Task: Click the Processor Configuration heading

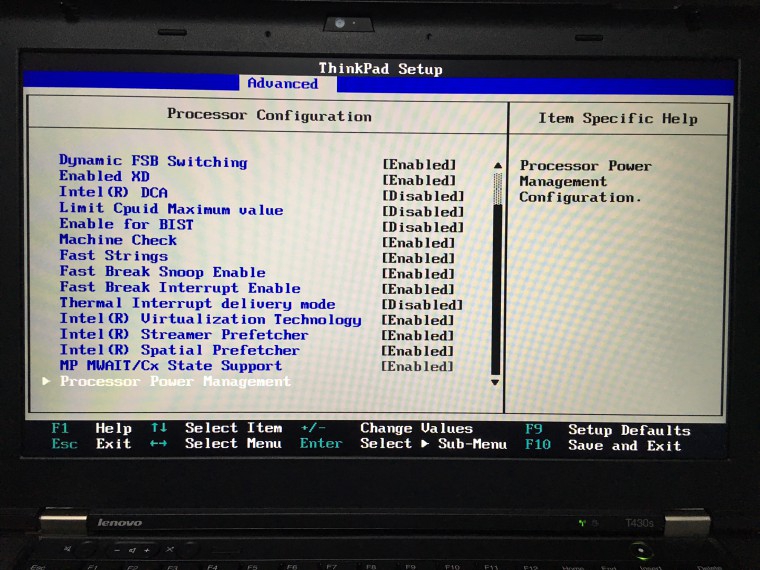Action: coord(269,115)
